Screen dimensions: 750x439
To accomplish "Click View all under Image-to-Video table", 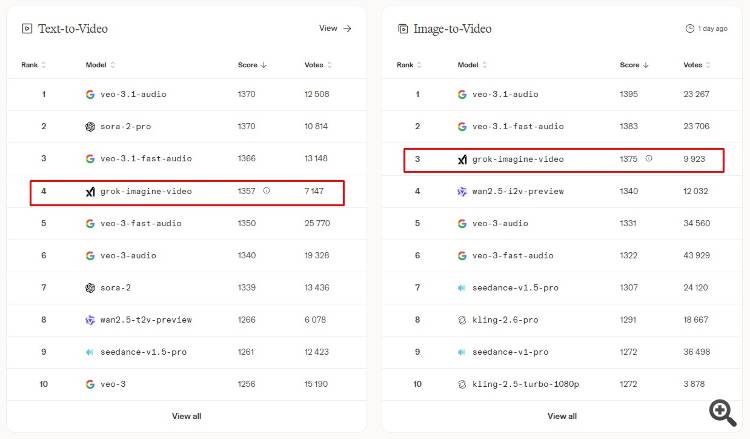I will [562, 416].
